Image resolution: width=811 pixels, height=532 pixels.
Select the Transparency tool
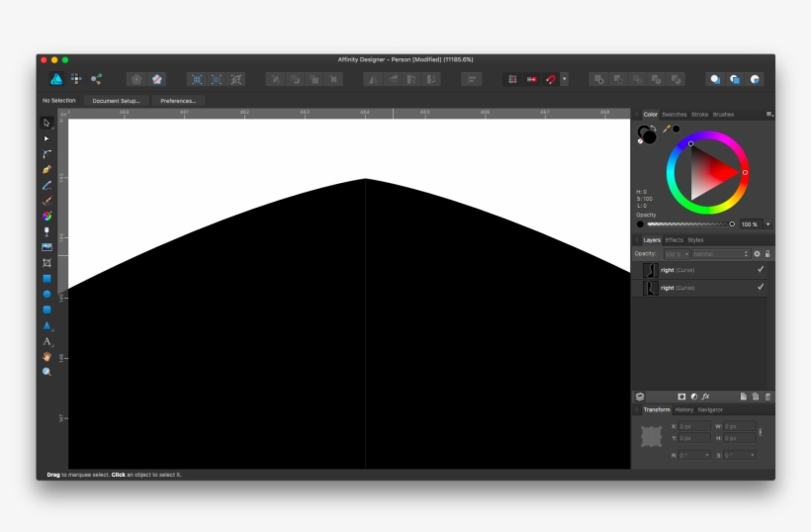pos(46,231)
